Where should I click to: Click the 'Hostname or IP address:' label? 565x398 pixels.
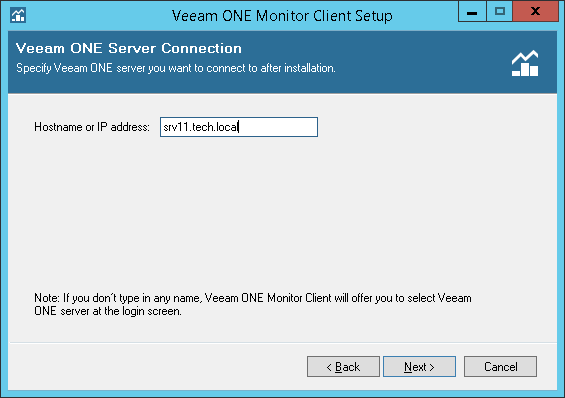point(92,127)
